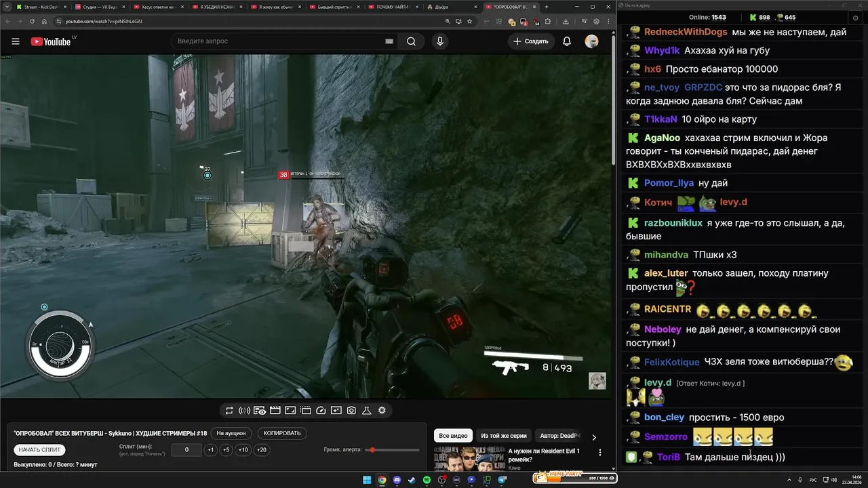Click the flask icon in the player toolbar

click(x=367, y=411)
